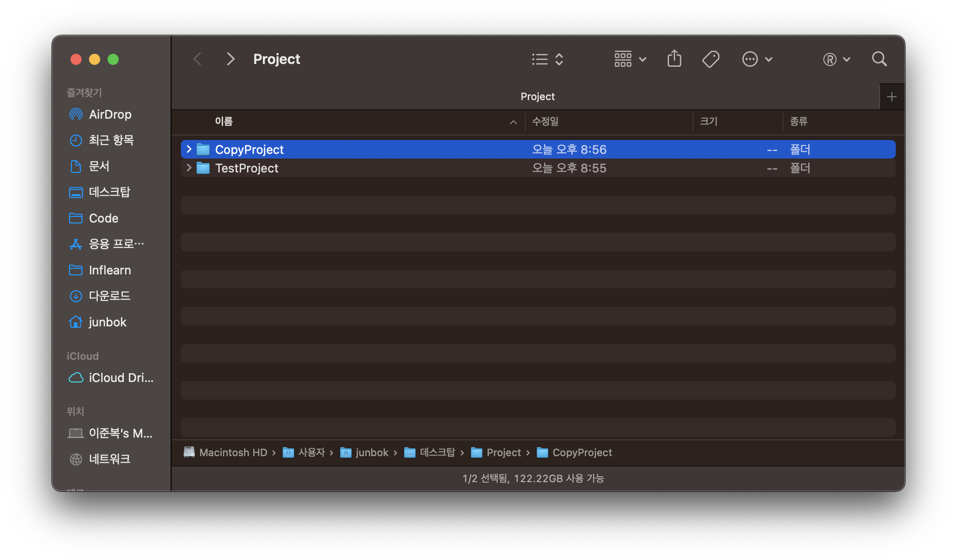Open the ellipsis action menu dropdown
Image resolution: width=957 pixels, height=560 pixels.
point(757,59)
